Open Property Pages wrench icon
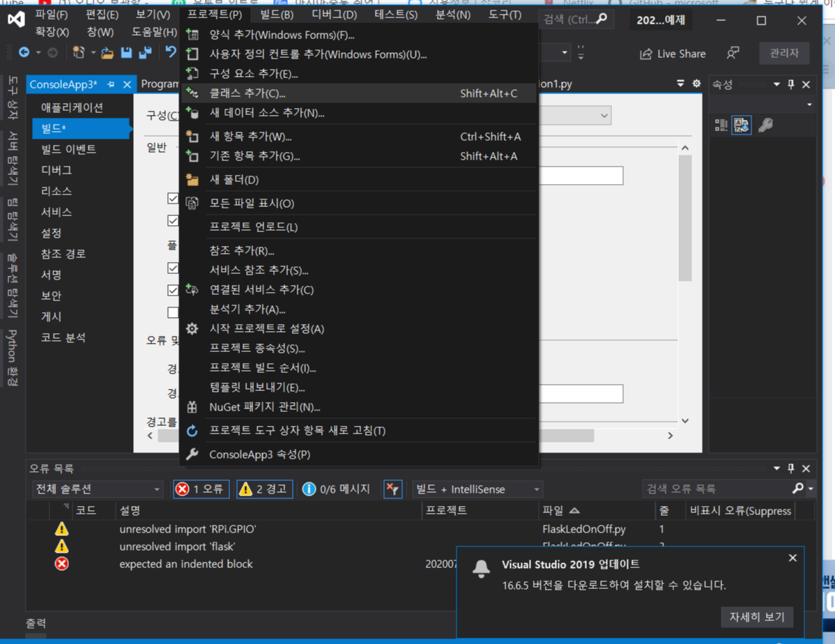 (765, 125)
